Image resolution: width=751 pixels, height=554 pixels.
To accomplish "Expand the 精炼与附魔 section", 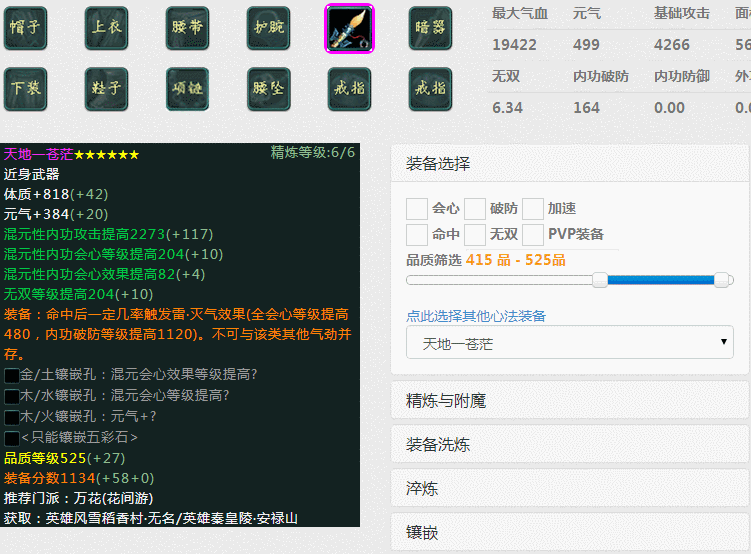I will pos(569,400).
